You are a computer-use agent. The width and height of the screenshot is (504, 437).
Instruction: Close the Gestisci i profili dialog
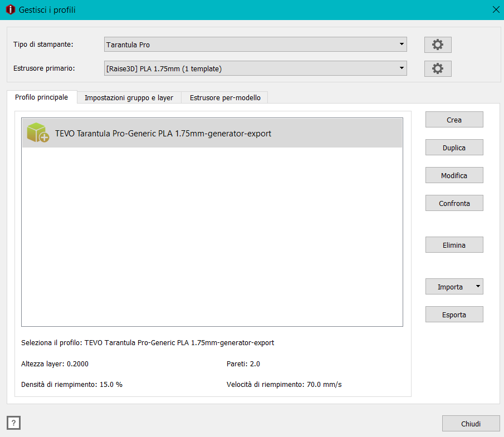496,9
